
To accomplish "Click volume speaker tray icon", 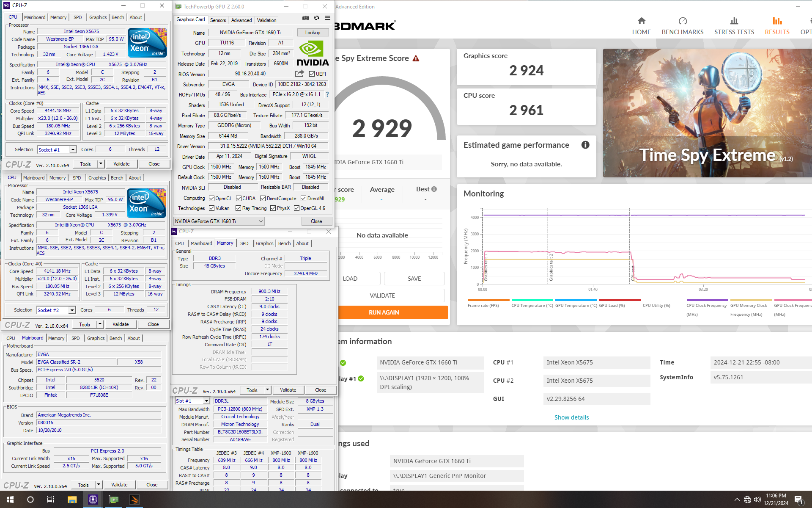I will click(x=757, y=500).
